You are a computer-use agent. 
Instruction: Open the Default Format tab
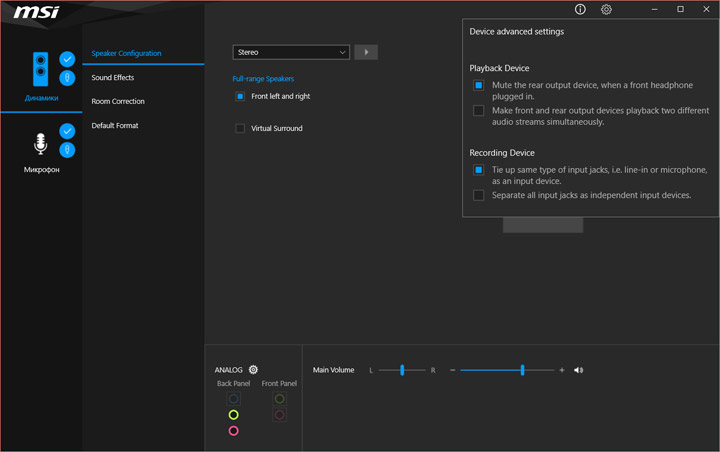pyautogui.click(x=115, y=126)
